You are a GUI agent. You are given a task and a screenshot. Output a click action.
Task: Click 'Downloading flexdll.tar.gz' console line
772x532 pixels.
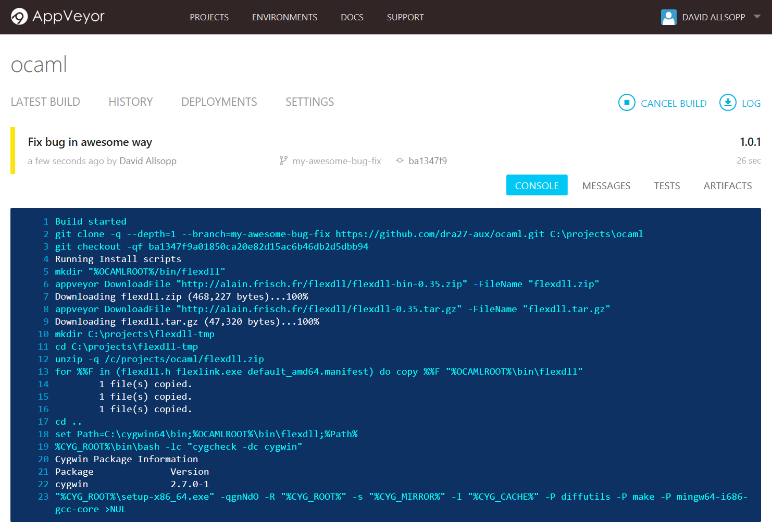tap(187, 321)
